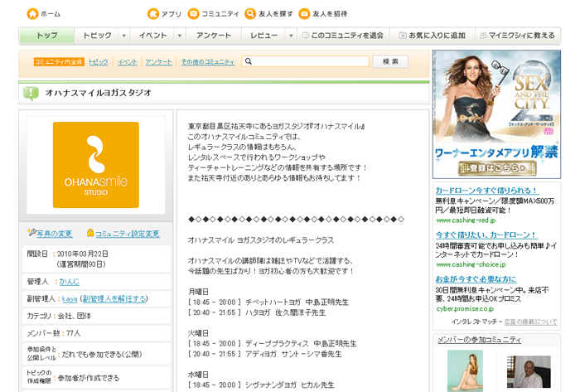
Task: Click the 検索 button
Action: [x=390, y=61]
